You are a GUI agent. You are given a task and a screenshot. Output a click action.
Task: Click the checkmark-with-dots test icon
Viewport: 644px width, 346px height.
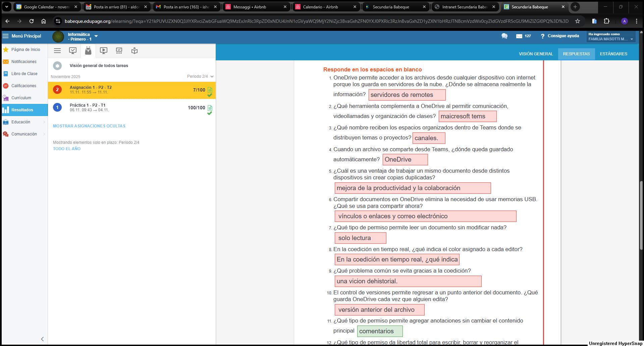coord(119,51)
